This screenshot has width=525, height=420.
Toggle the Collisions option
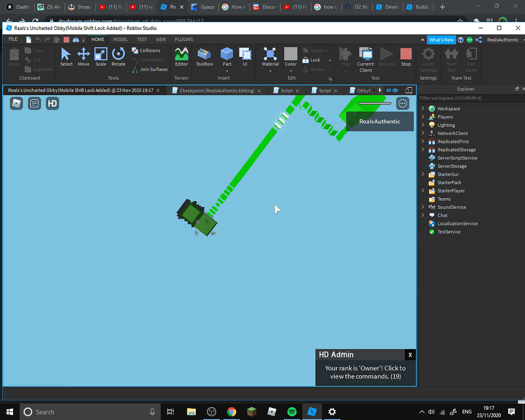(146, 50)
